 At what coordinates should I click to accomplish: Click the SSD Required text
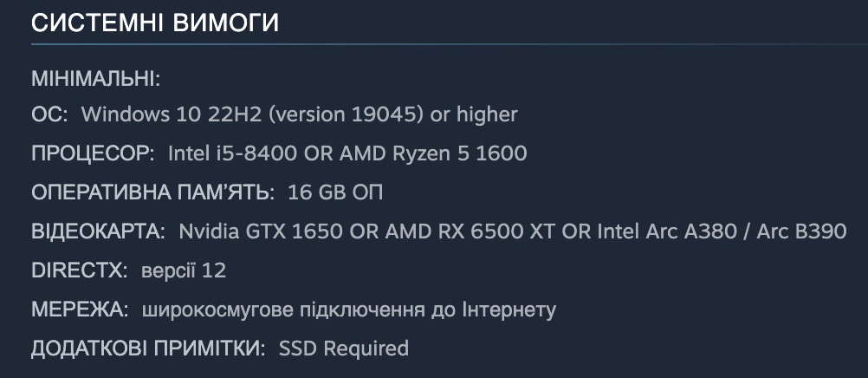[x=343, y=349]
